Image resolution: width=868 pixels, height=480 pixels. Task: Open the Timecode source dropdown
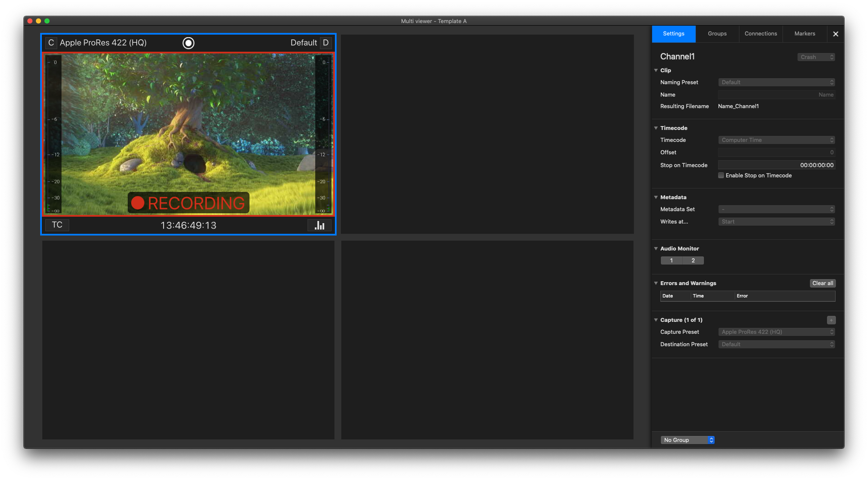[x=777, y=140]
